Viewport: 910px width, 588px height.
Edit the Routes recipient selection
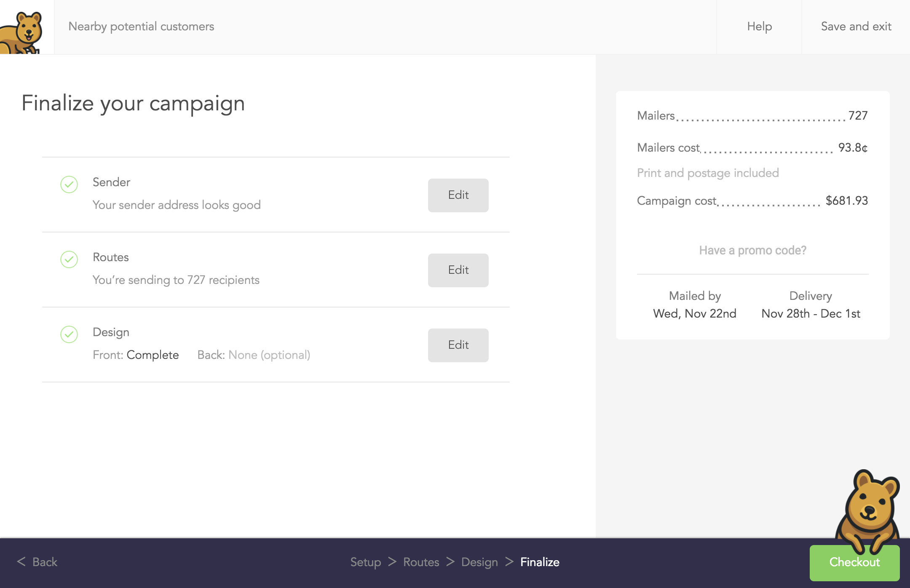[458, 270]
